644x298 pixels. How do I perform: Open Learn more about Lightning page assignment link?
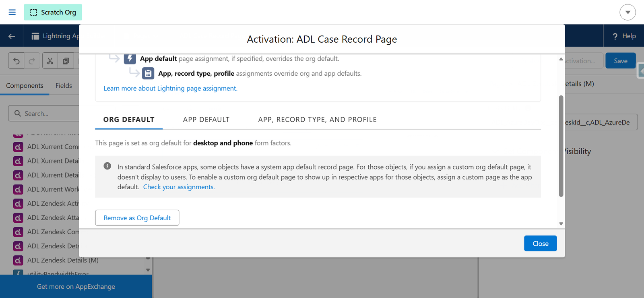(x=171, y=88)
